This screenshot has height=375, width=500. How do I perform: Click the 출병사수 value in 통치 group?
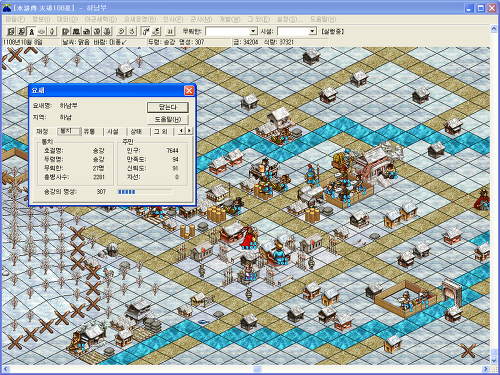click(99, 177)
